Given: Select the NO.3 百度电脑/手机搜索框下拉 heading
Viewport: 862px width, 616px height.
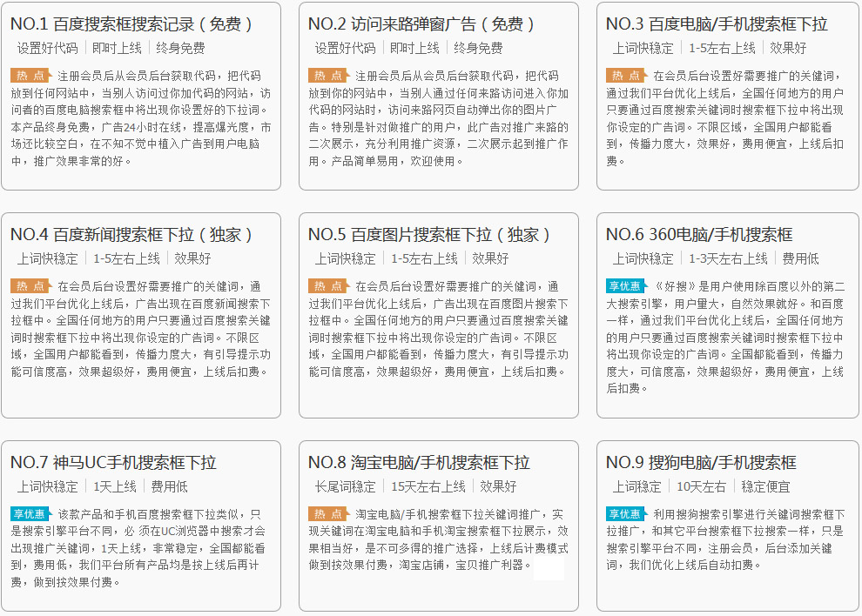Looking at the screenshot, I should click(717, 24).
